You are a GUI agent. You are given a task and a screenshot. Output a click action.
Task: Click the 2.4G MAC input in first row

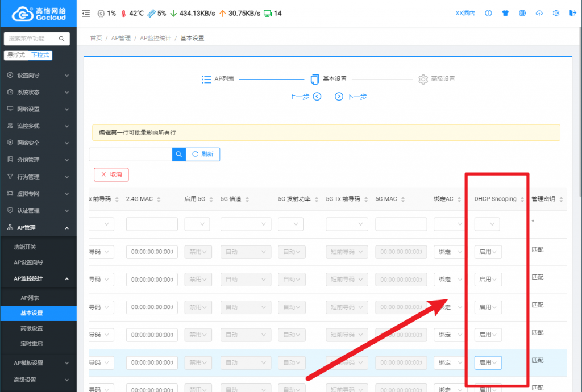[x=152, y=224]
